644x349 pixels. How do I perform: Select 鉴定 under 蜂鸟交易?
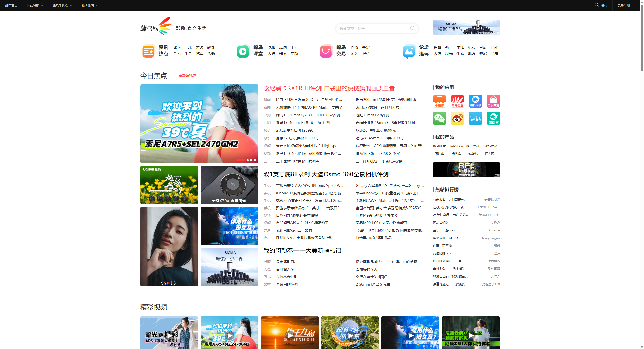click(x=366, y=47)
